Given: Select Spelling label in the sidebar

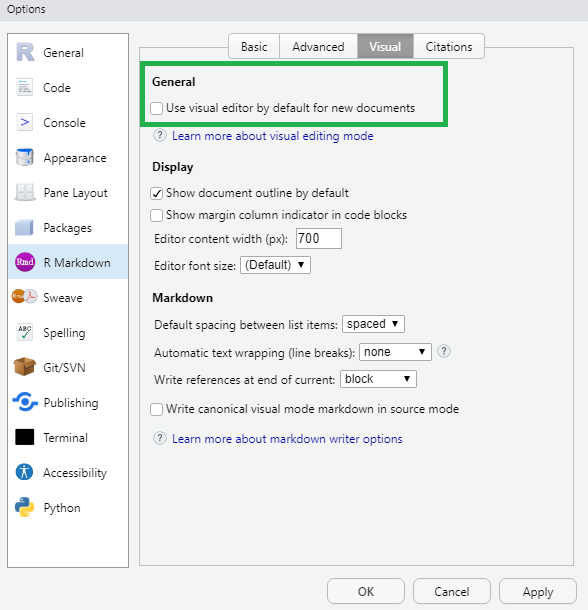Looking at the screenshot, I should point(64,333).
